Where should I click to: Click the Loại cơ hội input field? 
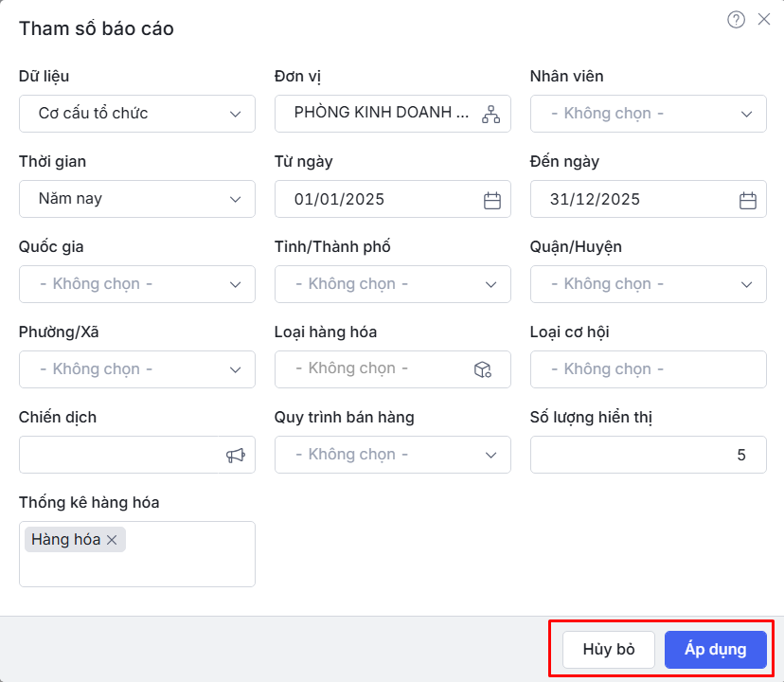tap(649, 369)
